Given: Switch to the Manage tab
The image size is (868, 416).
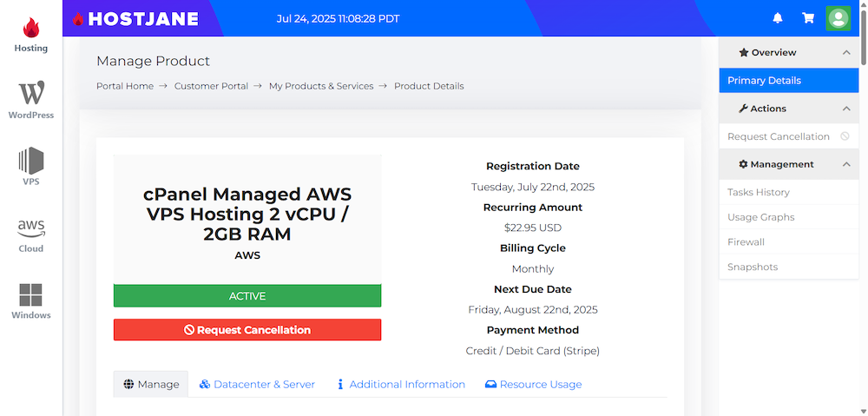Looking at the screenshot, I should [x=151, y=385].
